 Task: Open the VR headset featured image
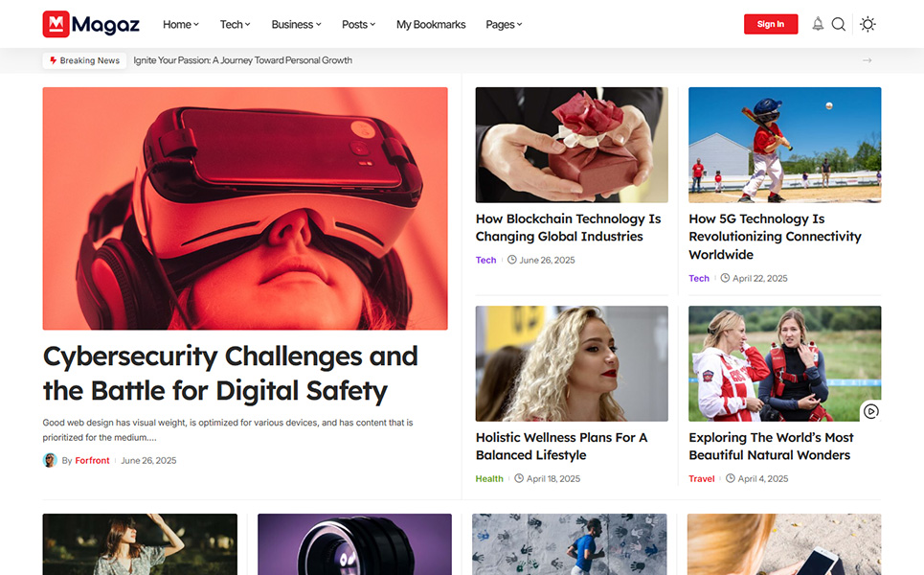coord(245,208)
